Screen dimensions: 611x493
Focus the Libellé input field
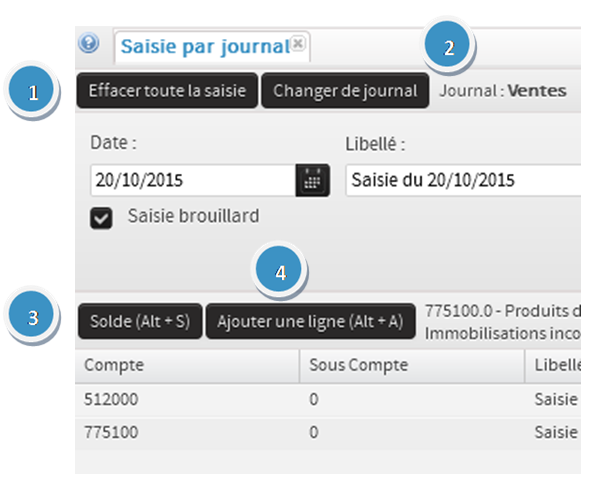click(463, 180)
